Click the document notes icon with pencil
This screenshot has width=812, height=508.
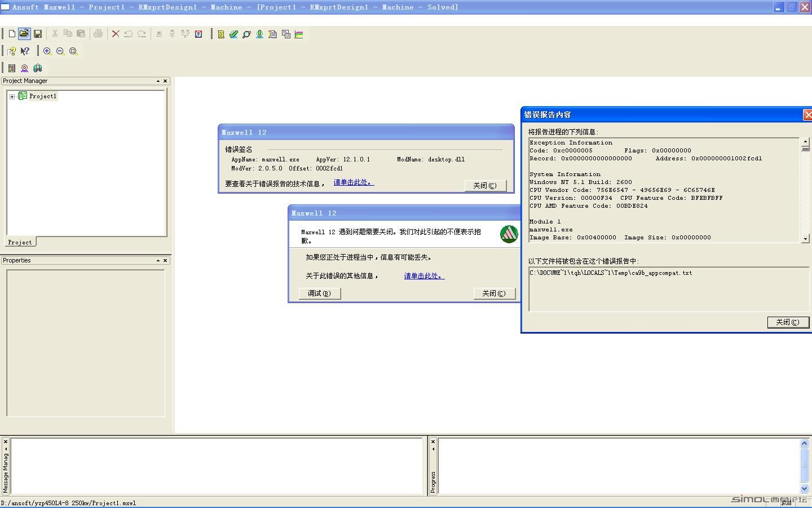(272, 34)
